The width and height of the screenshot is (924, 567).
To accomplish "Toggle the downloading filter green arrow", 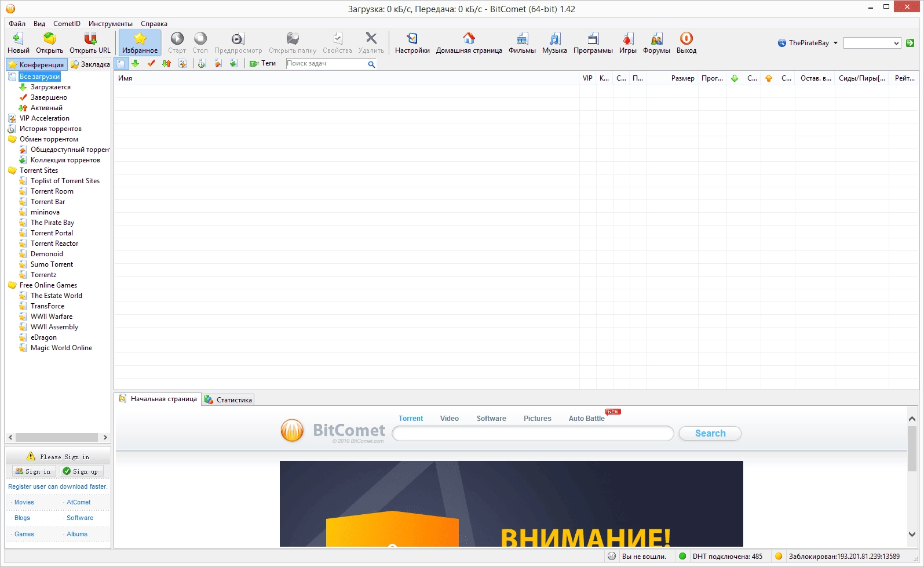I will coord(136,64).
